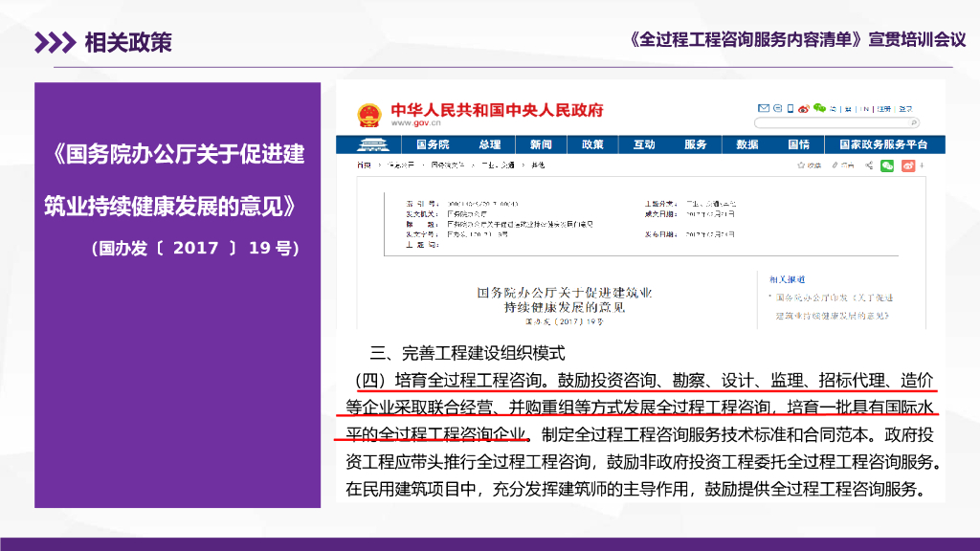Open 国家政务服务平台 in navigation bar

[883, 144]
